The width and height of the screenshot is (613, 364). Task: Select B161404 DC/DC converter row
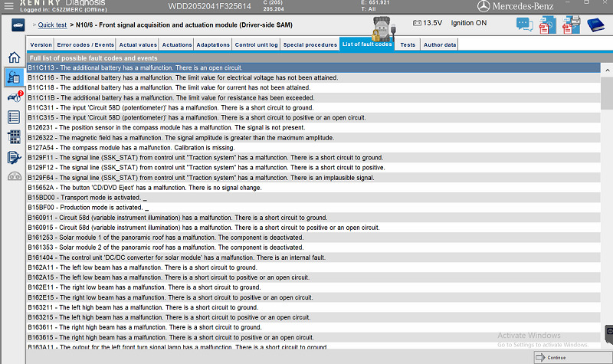point(313,257)
